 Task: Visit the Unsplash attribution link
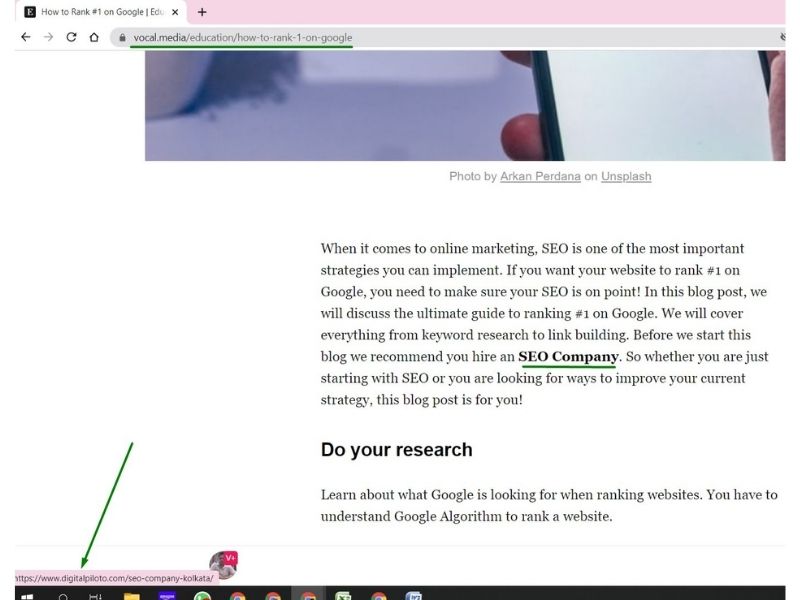[x=626, y=176]
